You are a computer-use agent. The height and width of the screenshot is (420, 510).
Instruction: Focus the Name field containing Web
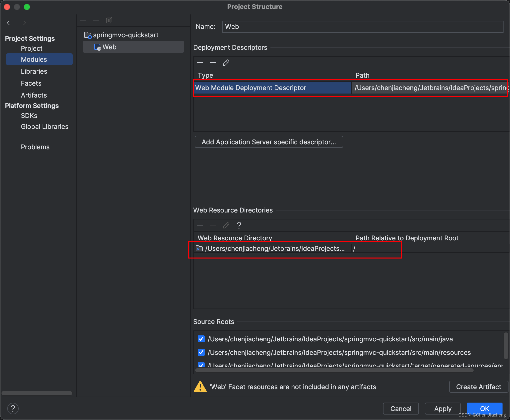coord(363,27)
